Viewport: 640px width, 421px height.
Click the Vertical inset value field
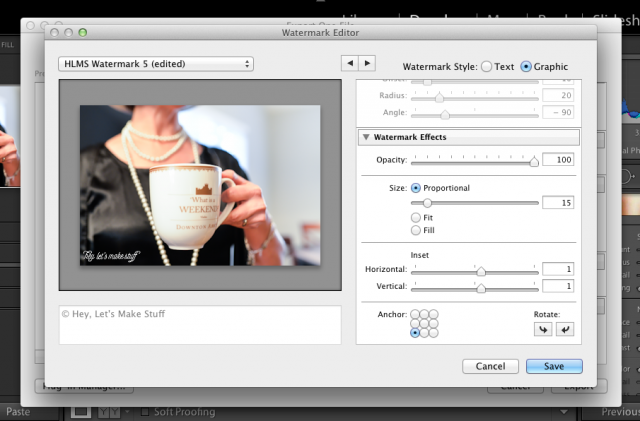(558, 286)
